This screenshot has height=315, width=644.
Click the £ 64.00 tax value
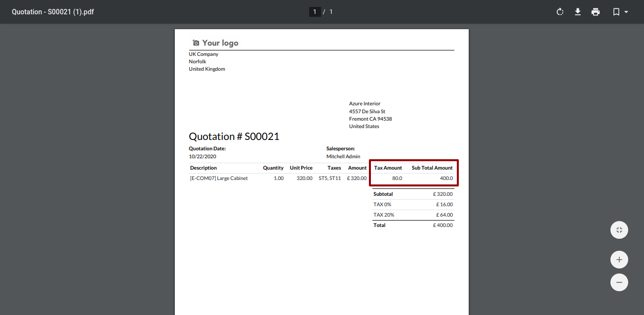click(444, 215)
